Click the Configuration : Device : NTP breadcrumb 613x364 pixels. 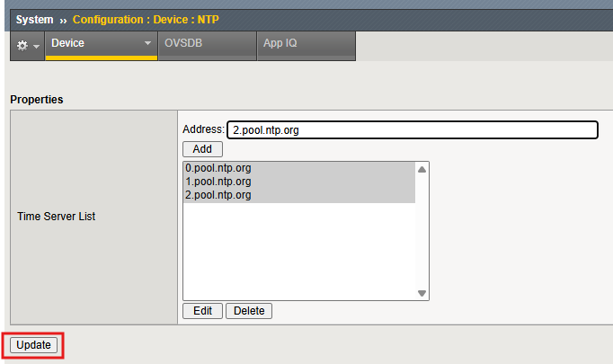click(146, 20)
